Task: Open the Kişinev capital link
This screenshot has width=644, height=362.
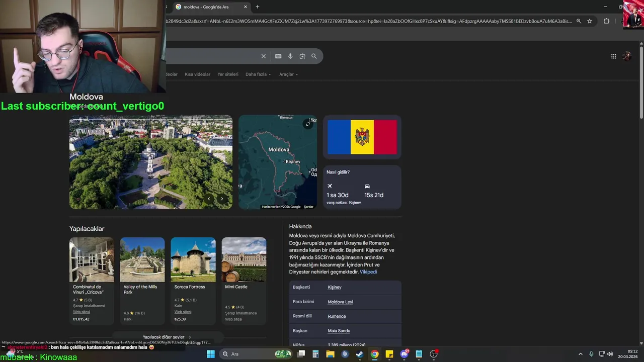Action: [335, 287]
